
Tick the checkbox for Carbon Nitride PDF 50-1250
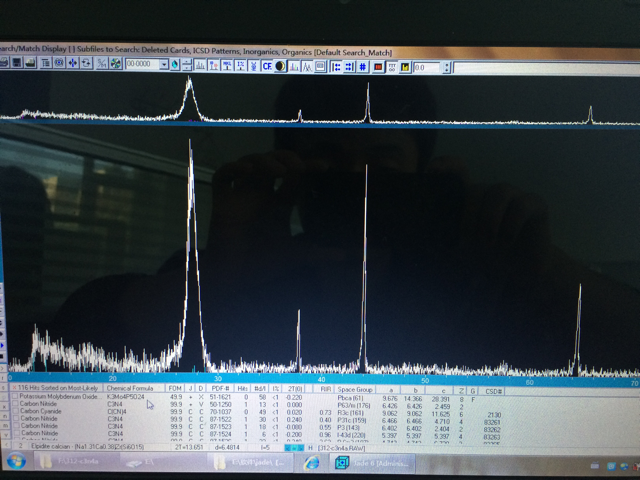16,404
